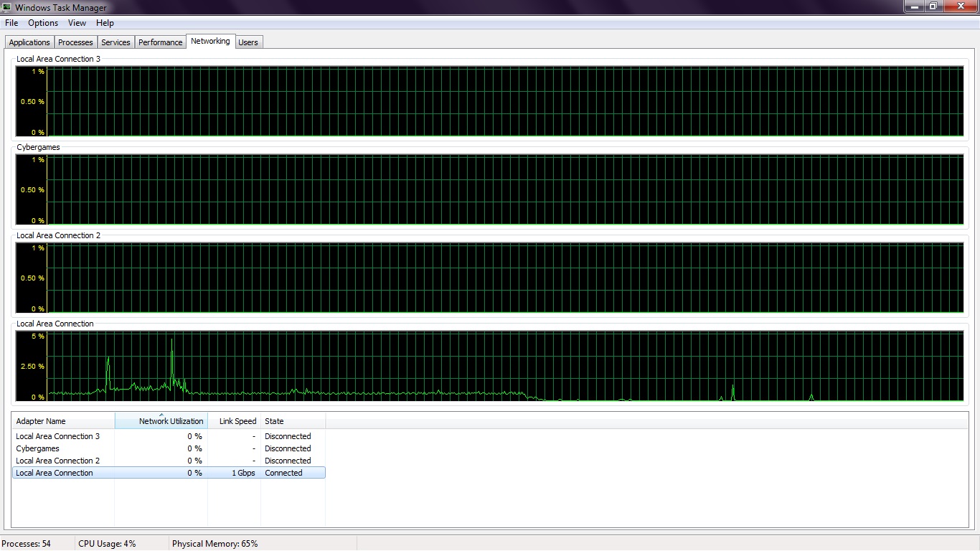The image size is (980, 551).
Task: Open the File menu
Action: click(11, 23)
